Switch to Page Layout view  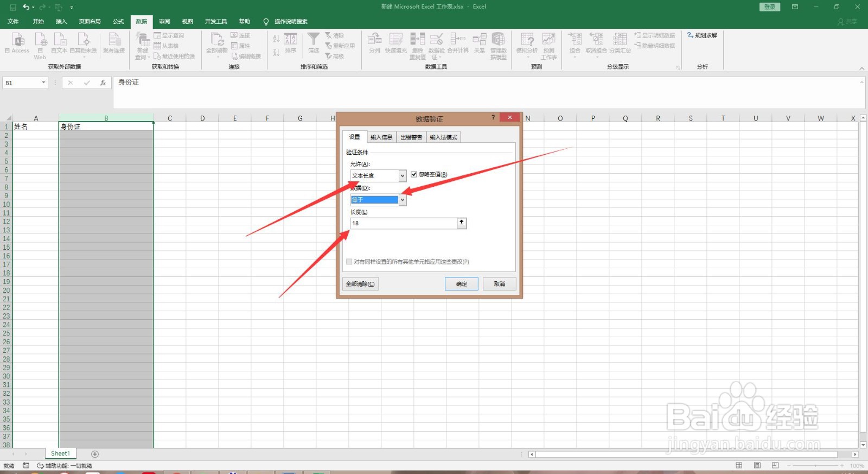pos(757,465)
